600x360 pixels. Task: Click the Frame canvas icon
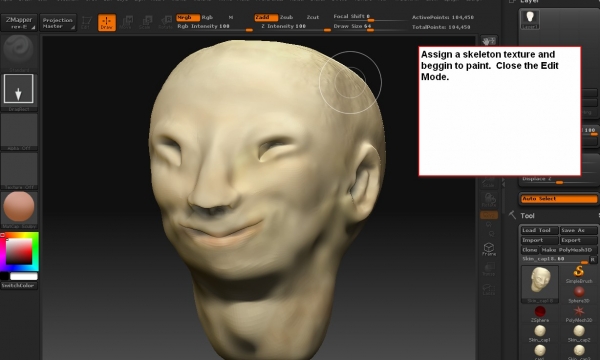pos(489,249)
